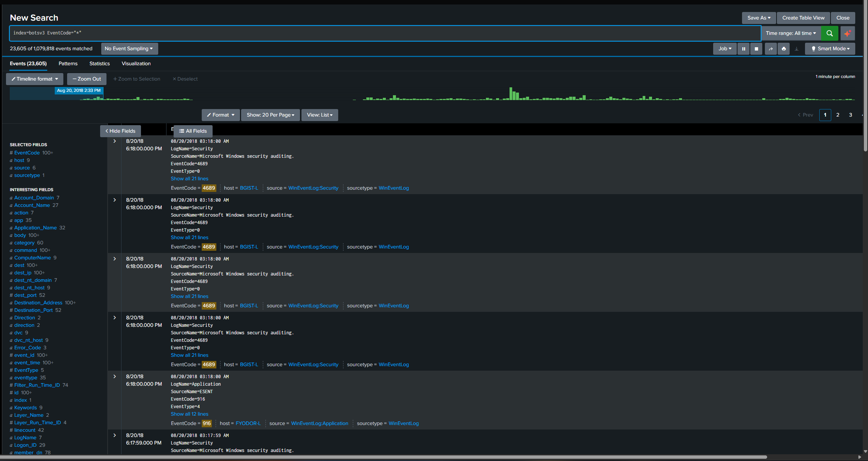Expand the 6:17:59 PM event row
This screenshot has height=461, width=868.
[x=115, y=436]
